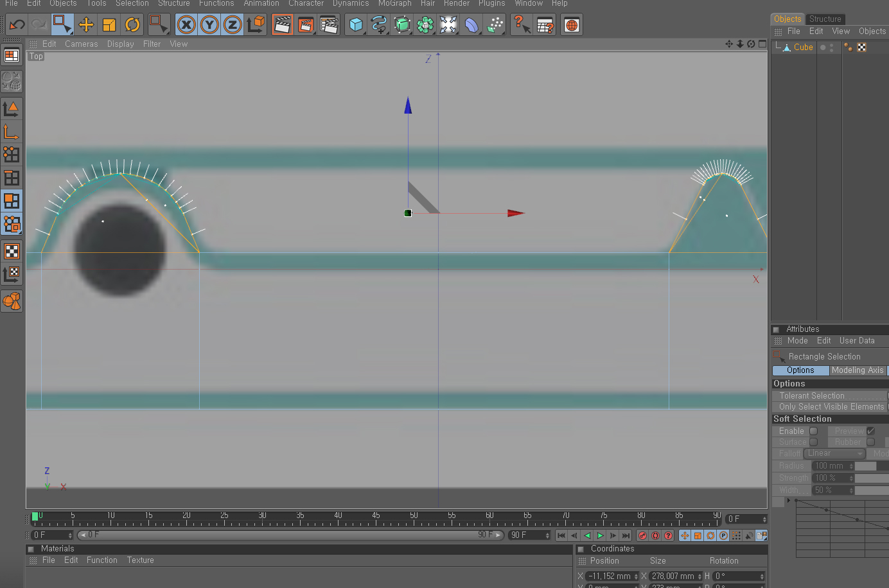Click Strength 100 % stepper arrows

(x=852, y=478)
